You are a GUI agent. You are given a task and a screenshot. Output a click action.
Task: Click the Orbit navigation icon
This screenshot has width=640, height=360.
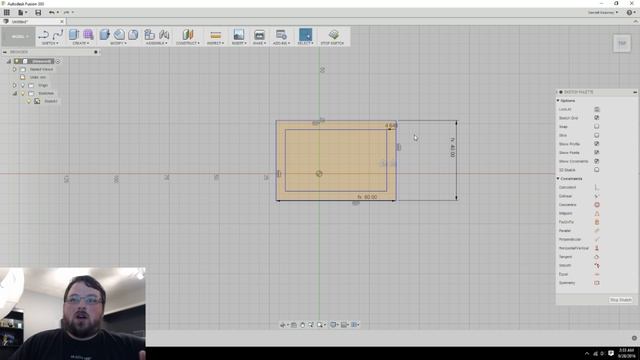pyautogui.click(x=282, y=325)
